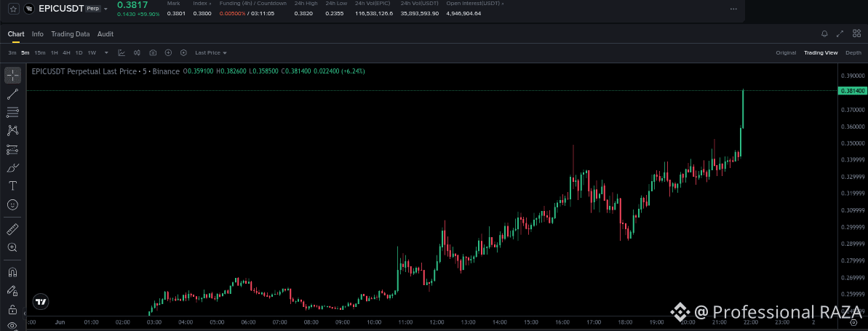Click the Funding (4h) / Countdown label
Viewport: 868px width, 331px height.
coord(253,4)
